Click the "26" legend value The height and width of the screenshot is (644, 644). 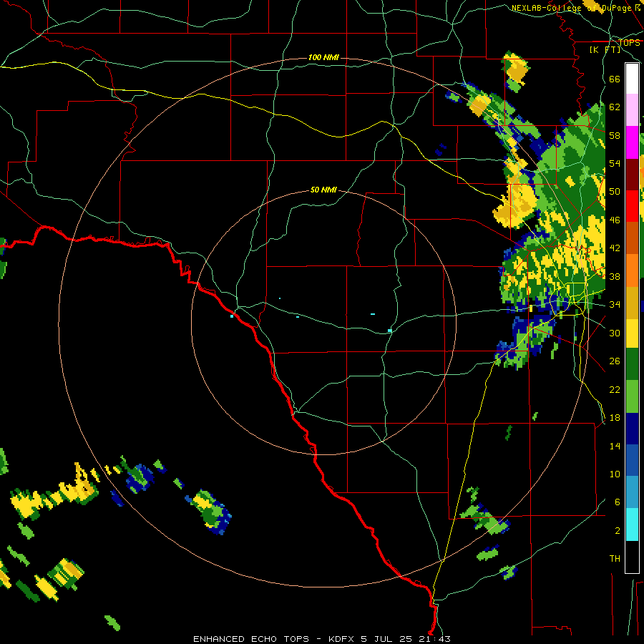(x=615, y=361)
